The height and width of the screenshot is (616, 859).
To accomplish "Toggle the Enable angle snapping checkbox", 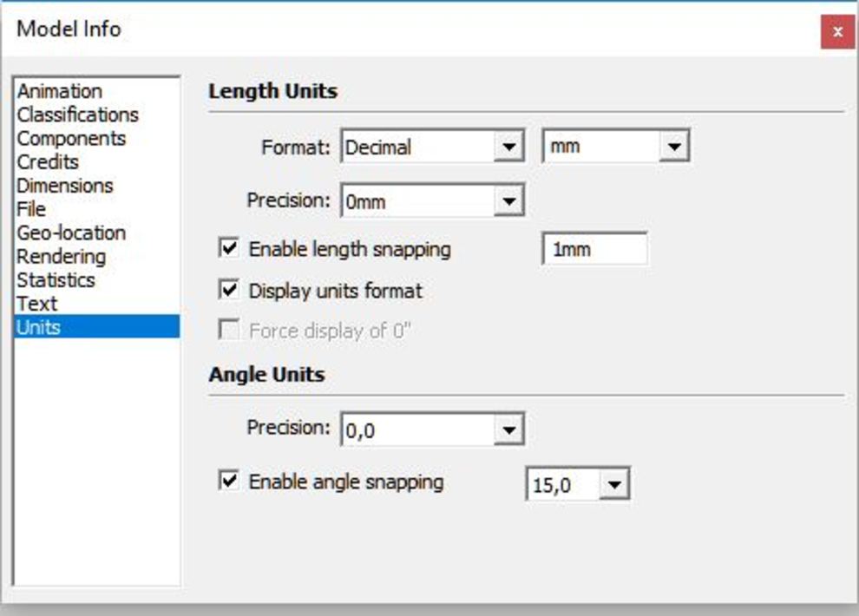I will [x=229, y=481].
